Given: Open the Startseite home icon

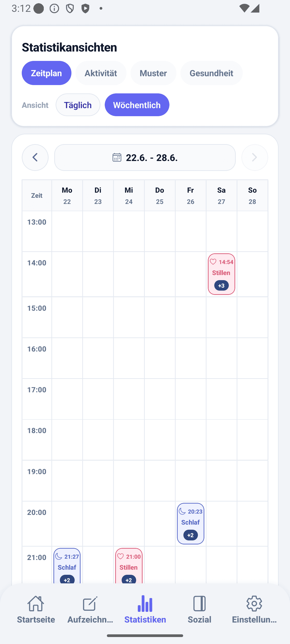Looking at the screenshot, I should [36, 604].
